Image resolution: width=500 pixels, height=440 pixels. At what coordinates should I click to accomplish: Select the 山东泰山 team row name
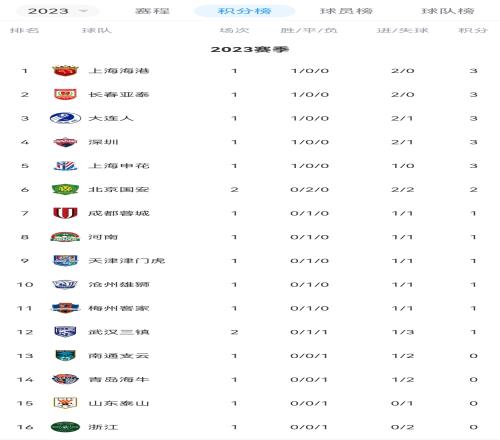(119, 403)
